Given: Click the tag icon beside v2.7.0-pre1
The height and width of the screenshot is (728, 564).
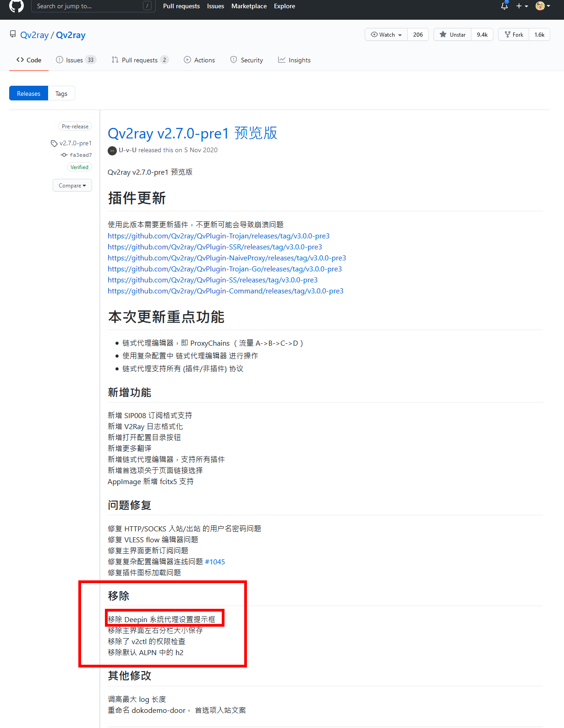Looking at the screenshot, I should pyautogui.click(x=54, y=143).
